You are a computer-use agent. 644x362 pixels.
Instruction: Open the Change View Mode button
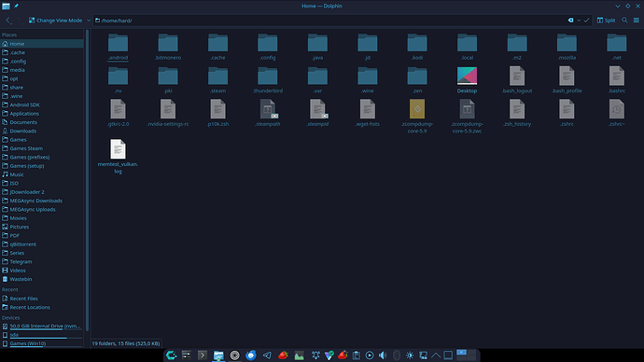(55, 21)
